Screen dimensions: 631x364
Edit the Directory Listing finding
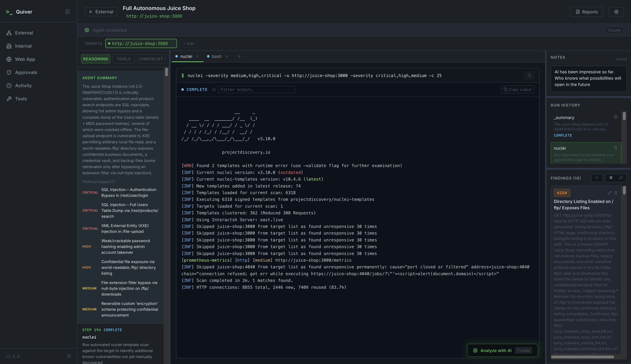point(610,193)
